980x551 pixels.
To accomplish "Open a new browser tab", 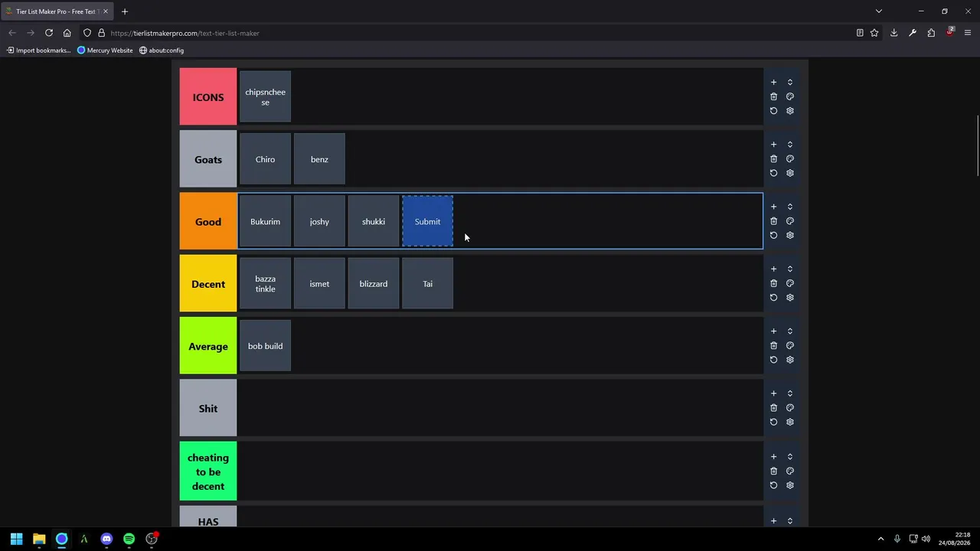I will point(125,11).
